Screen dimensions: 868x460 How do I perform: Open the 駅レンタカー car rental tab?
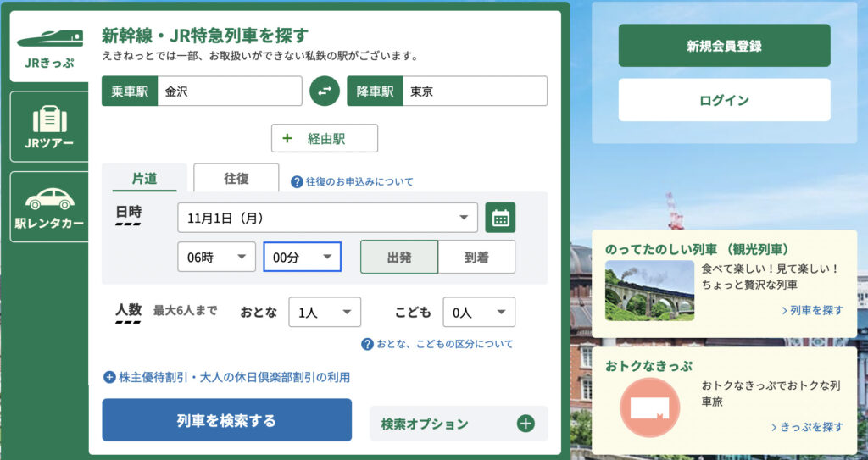[x=49, y=207]
